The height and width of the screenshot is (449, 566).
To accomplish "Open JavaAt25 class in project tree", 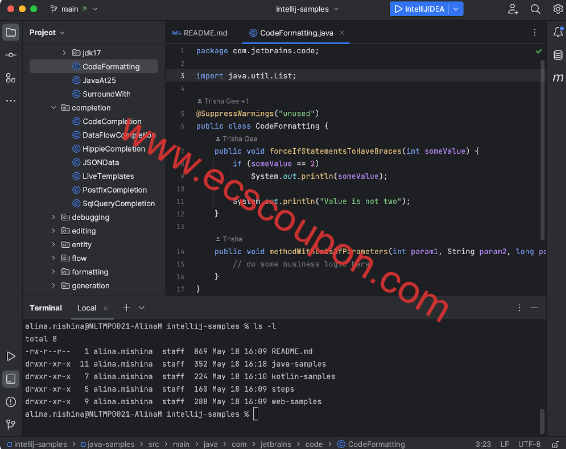I will [x=94, y=80].
